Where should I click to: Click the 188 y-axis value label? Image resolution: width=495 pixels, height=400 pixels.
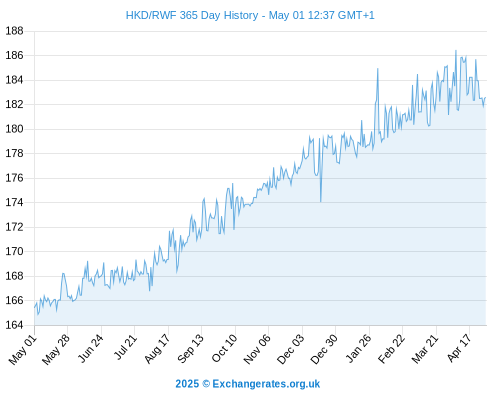[x=14, y=31]
